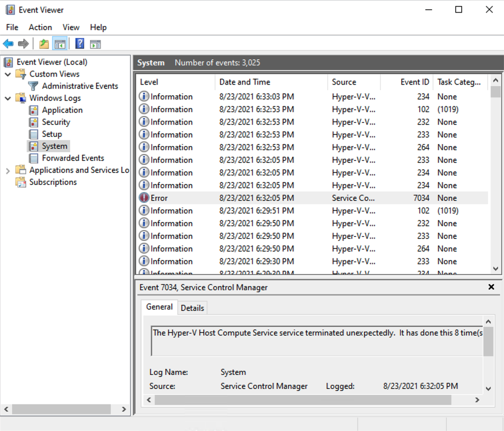Click the Security log icon
Viewport: 504px width, 431px height.
(33, 122)
